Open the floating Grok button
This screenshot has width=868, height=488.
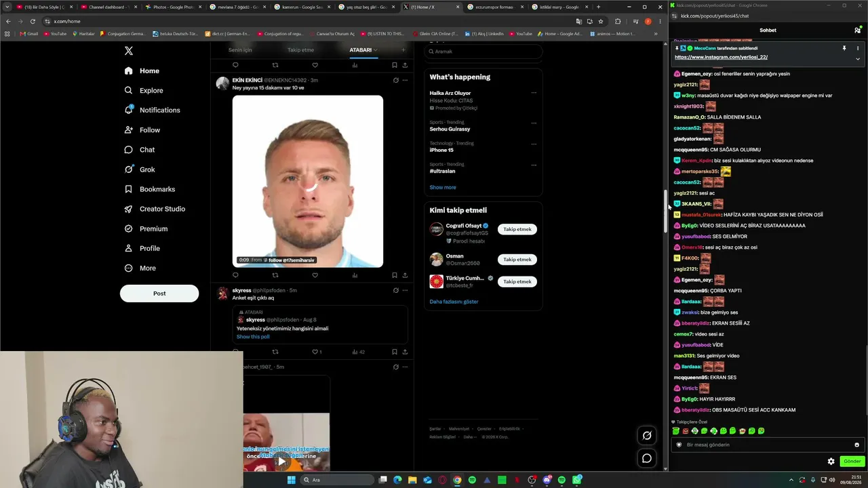(647, 436)
